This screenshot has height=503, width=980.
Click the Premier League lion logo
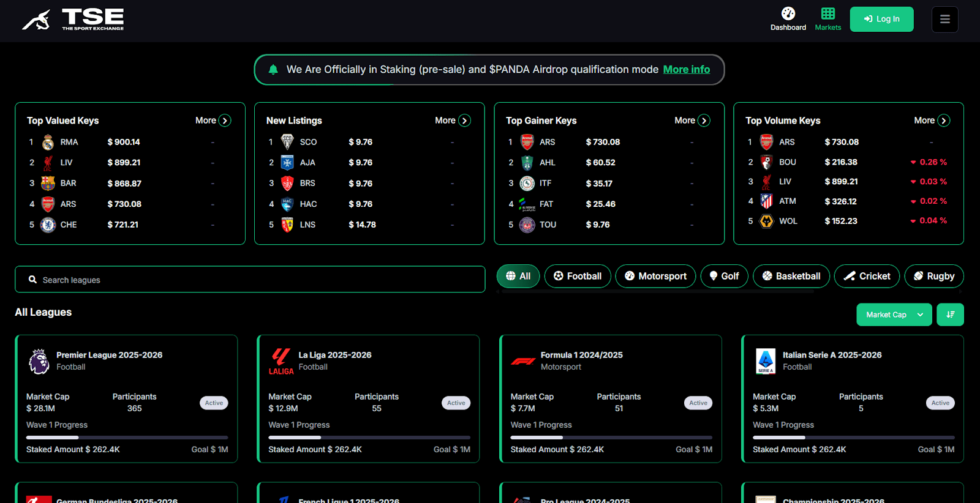coord(39,361)
